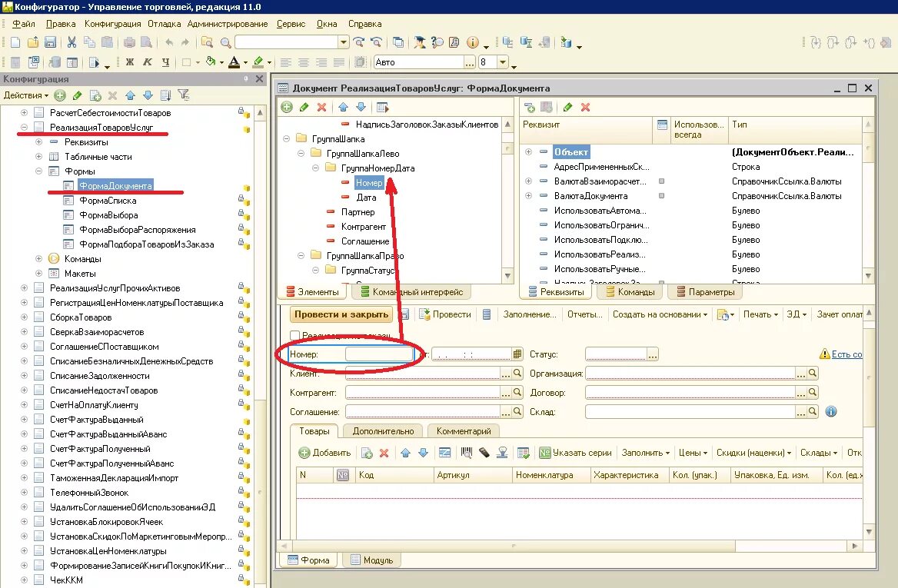898x588 pixels.
Task: Select Дата element in form elements tree
Action: tap(367, 198)
